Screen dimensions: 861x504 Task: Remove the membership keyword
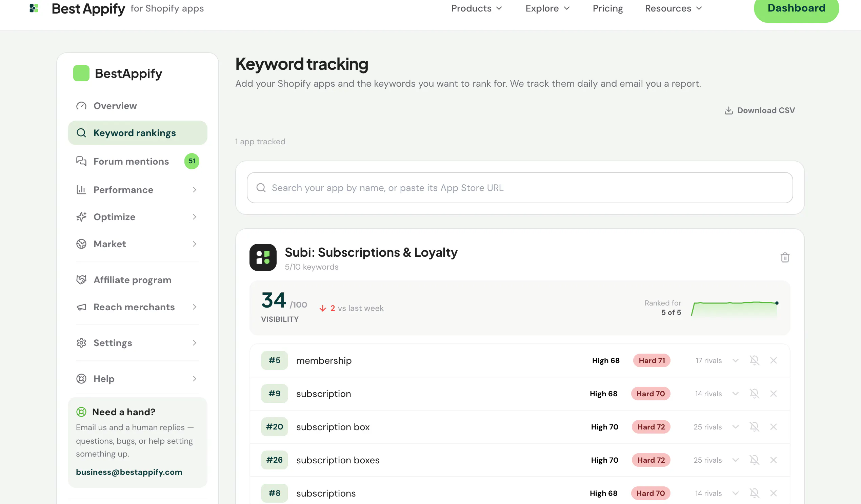pyautogui.click(x=774, y=361)
